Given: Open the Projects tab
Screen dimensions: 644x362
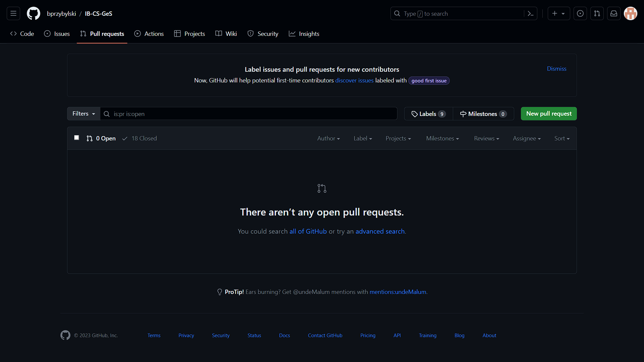Looking at the screenshot, I should click(x=190, y=34).
